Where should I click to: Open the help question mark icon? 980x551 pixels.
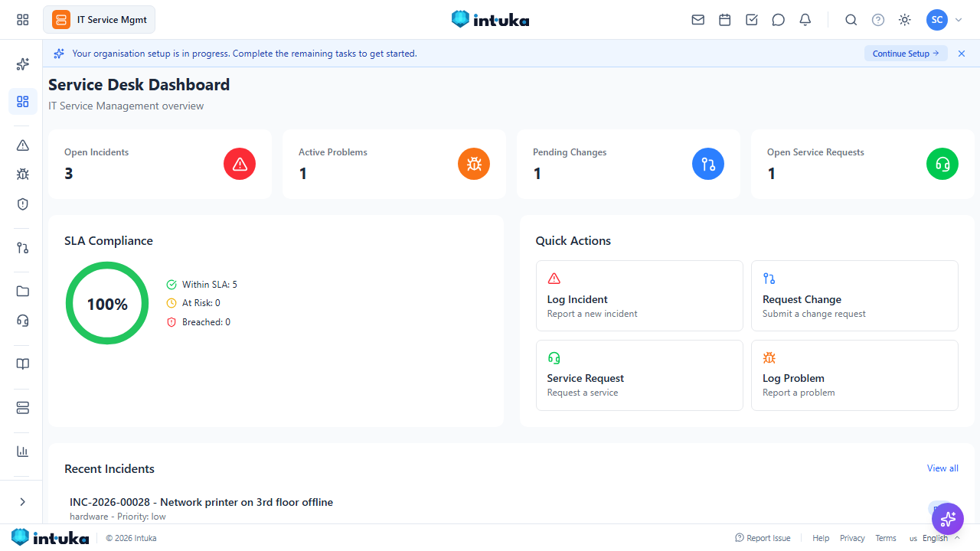pos(878,20)
